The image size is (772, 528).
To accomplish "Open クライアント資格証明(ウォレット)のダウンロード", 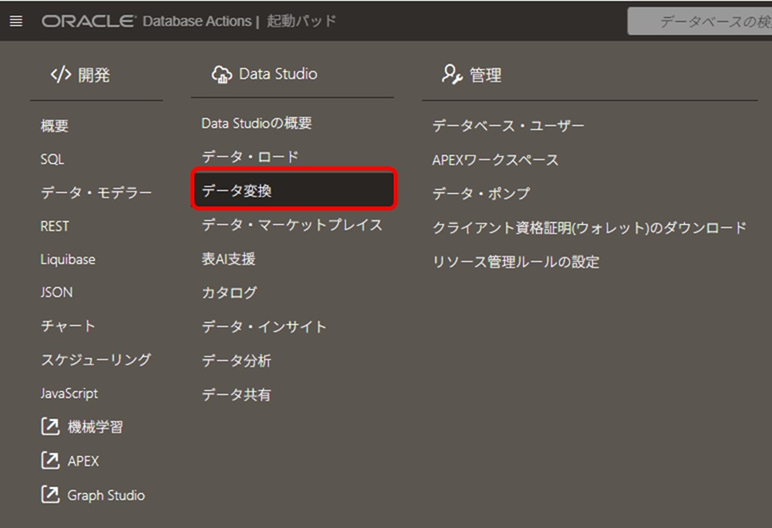I will [589, 228].
